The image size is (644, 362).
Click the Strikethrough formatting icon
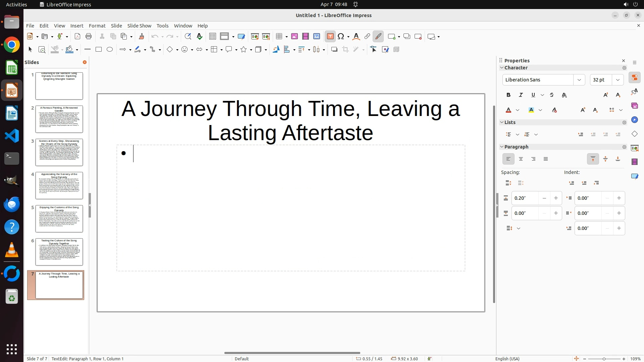(552, 95)
